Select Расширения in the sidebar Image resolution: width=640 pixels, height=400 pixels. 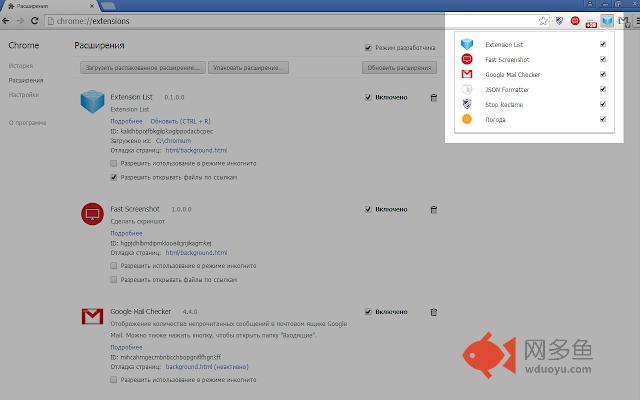click(x=26, y=80)
